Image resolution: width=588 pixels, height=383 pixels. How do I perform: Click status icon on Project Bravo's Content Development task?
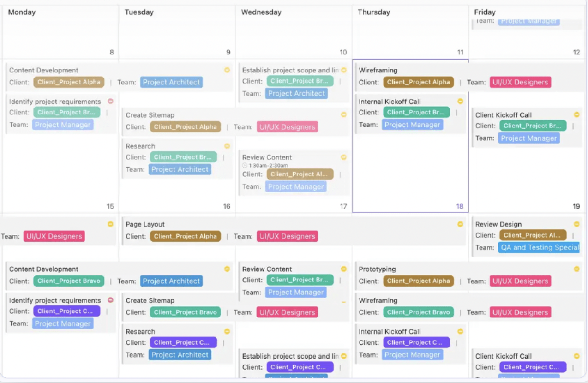[x=227, y=269]
